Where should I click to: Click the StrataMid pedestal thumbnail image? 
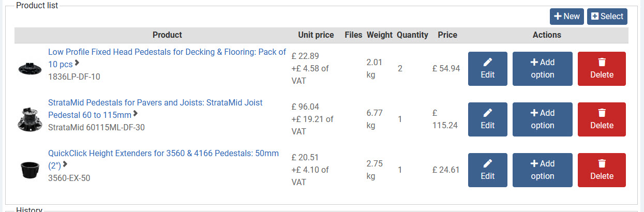29,119
